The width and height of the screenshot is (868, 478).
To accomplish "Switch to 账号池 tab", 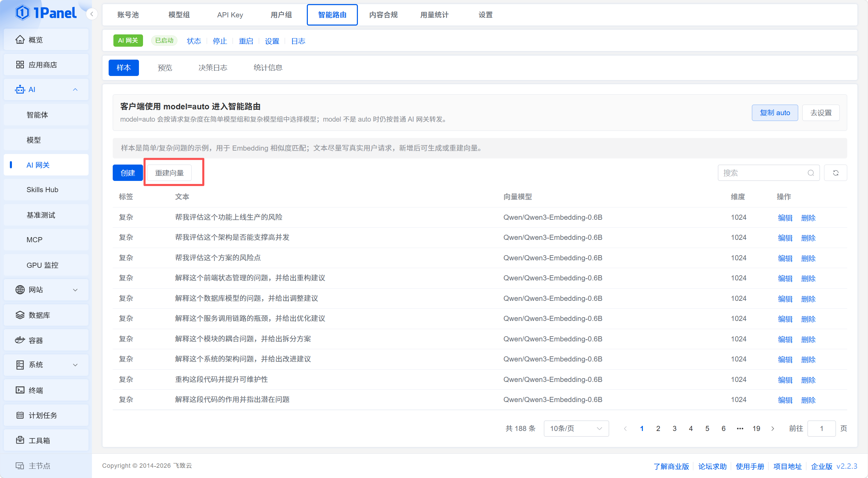I will pyautogui.click(x=128, y=15).
